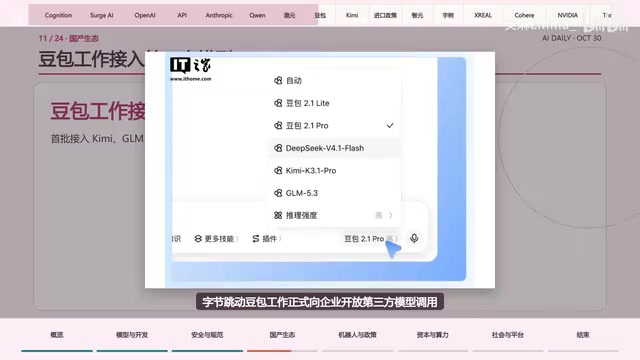Open the Surge AI tab
This screenshot has width=640, height=360.
(102, 15)
